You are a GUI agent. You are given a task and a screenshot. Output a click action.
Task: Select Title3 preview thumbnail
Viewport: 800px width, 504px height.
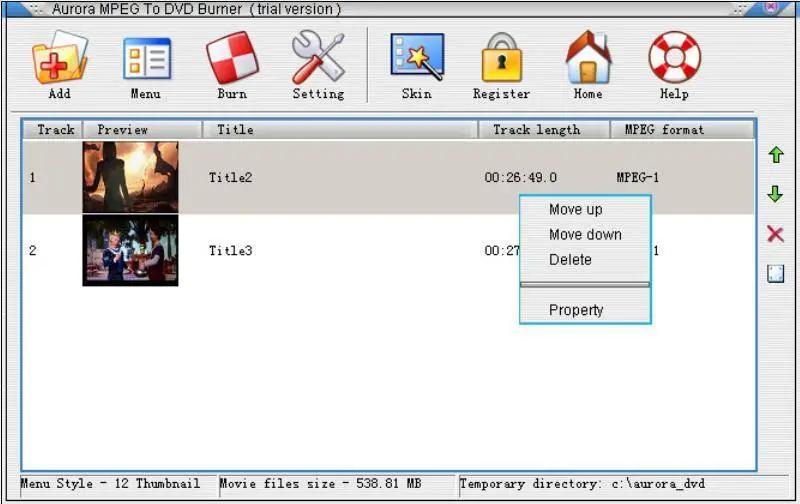click(131, 250)
